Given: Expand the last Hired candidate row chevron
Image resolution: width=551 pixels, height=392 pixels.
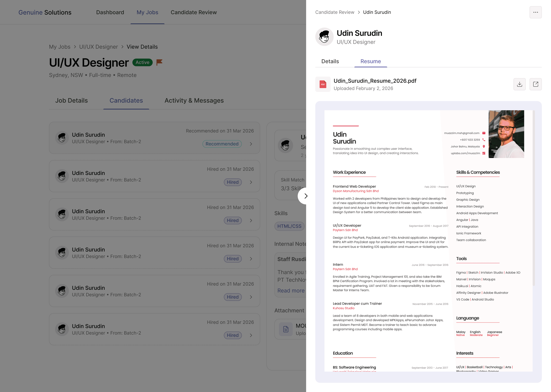Looking at the screenshot, I should (251, 335).
